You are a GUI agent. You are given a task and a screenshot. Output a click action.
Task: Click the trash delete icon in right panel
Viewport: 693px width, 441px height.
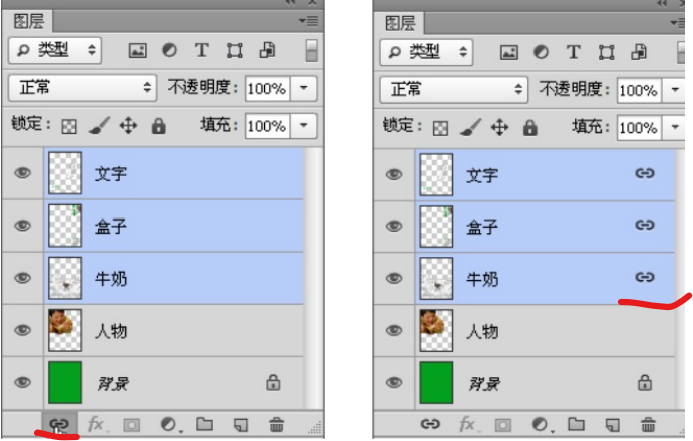click(x=648, y=425)
